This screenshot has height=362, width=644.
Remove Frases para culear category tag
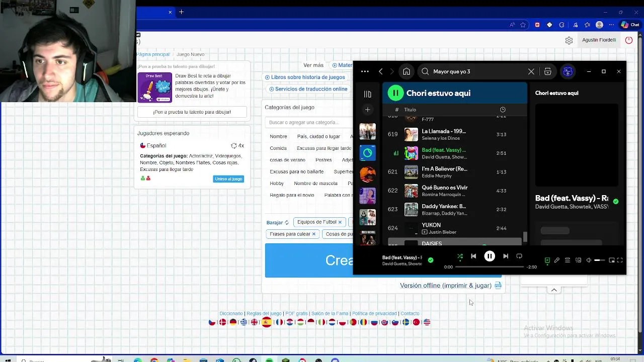coord(313,234)
